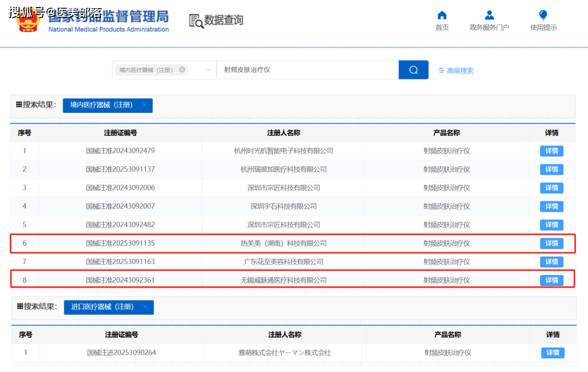Open 详情 for 热芙美（湖南）科技有限公司
This screenshot has height=372, width=588.
point(552,243)
